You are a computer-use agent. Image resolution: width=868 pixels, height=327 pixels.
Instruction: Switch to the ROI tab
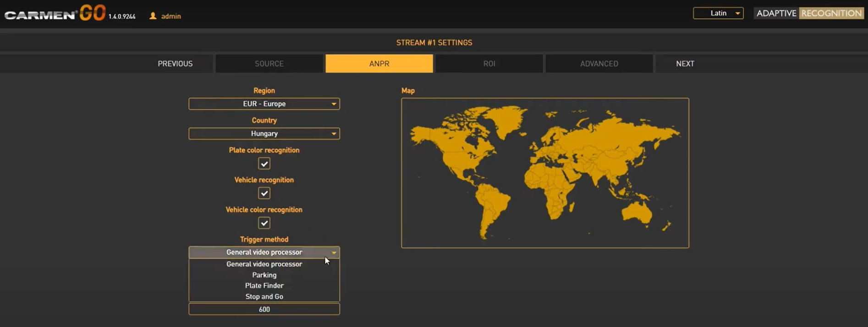point(489,64)
